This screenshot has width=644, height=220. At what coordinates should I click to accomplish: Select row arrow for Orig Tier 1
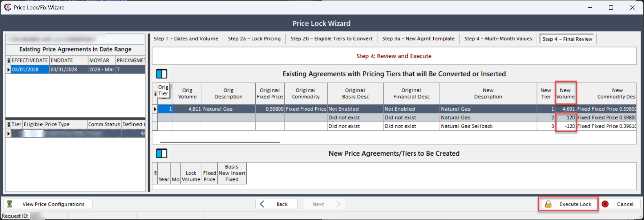click(x=155, y=109)
